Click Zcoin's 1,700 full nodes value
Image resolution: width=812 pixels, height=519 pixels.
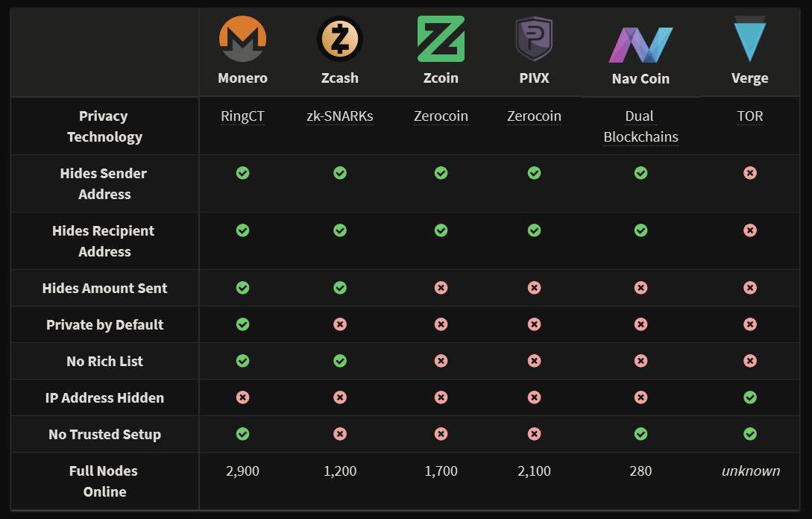click(x=441, y=471)
